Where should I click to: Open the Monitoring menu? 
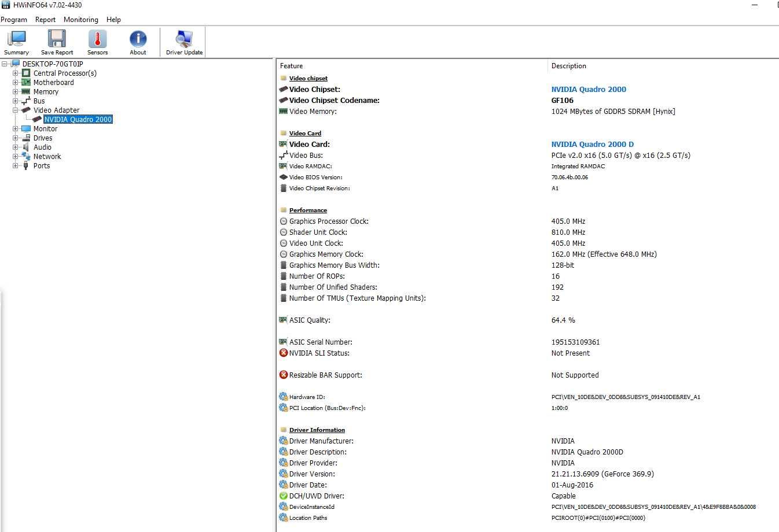click(x=81, y=20)
